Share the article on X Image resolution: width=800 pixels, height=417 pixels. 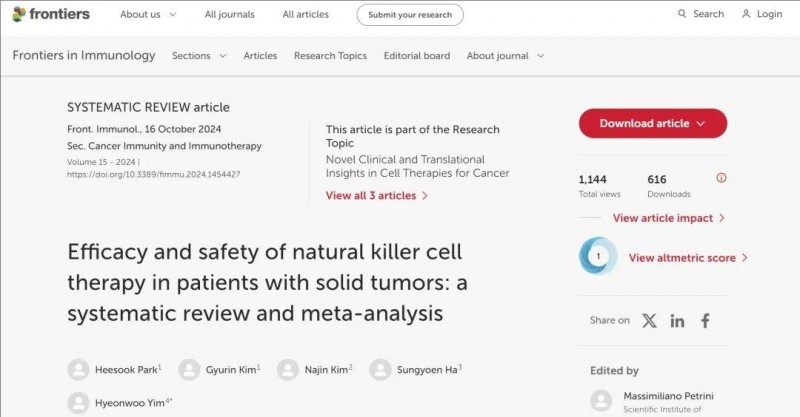[x=649, y=321]
